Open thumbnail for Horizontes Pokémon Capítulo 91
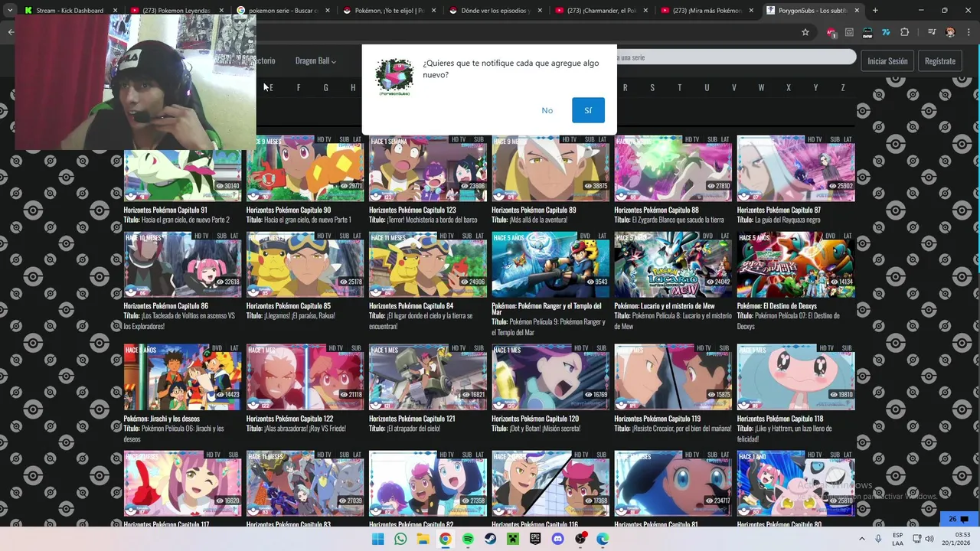The height and width of the screenshot is (551, 980). click(182, 174)
